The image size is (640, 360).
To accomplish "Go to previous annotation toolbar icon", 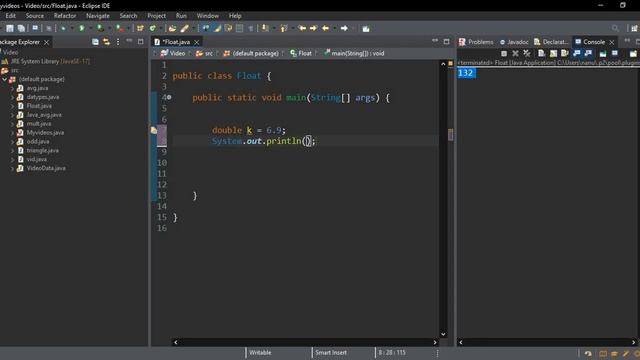I will 284,28.
